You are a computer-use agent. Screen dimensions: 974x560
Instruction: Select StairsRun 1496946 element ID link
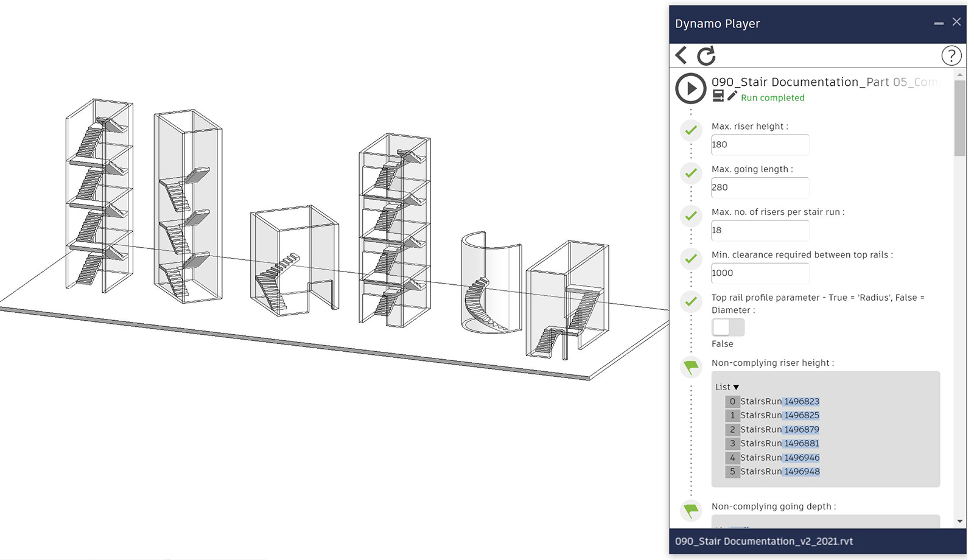[801, 458]
